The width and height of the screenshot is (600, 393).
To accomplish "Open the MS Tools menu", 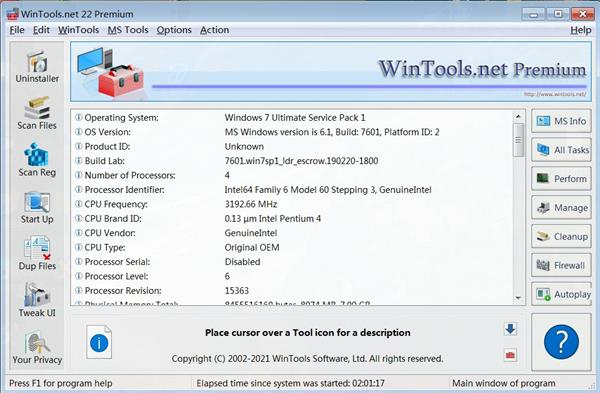I will click(x=128, y=30).
